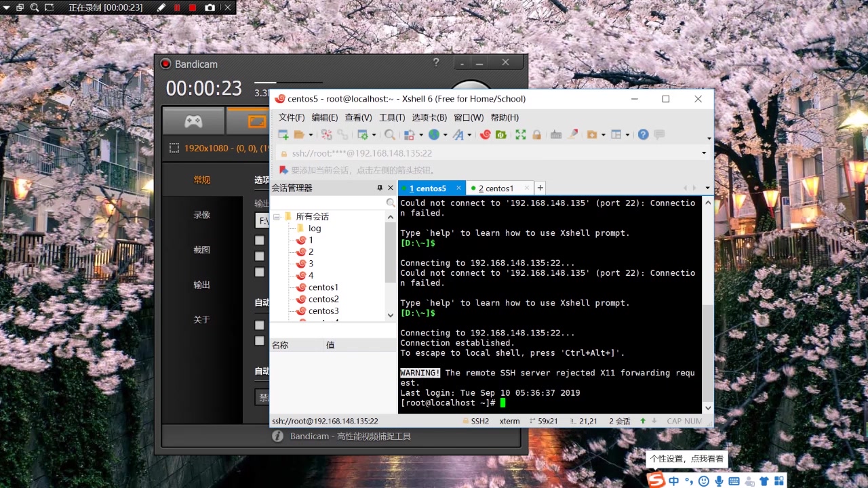868x488 pixels.
Task: Click the Find magnifier icon in Xshell toolbar
Action: coord(389,134)
